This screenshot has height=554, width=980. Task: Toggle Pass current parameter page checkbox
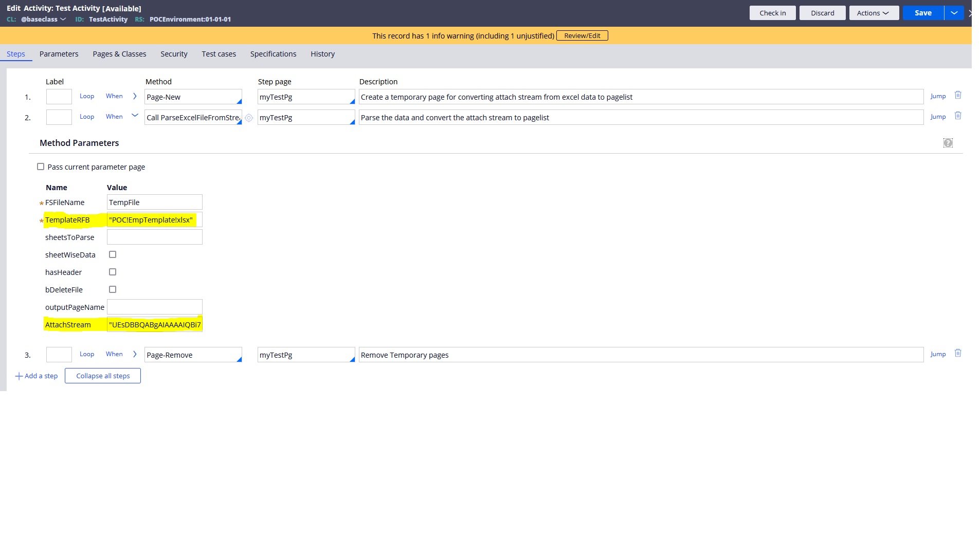click(41, 167)
